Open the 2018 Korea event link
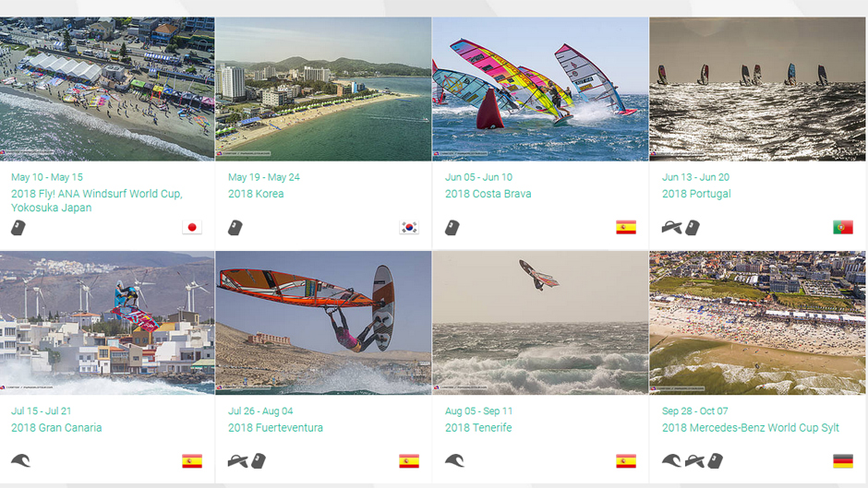The image size is (868, 488). pos(256,194)
